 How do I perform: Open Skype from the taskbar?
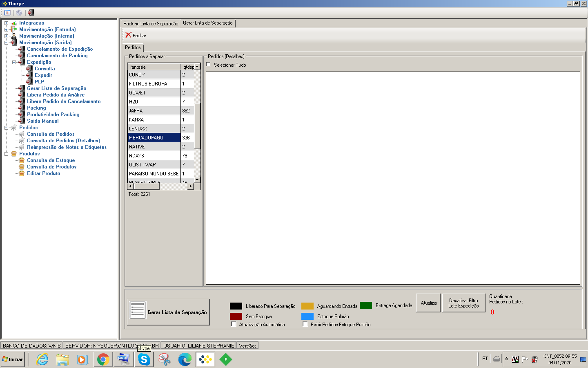[144, 359]
